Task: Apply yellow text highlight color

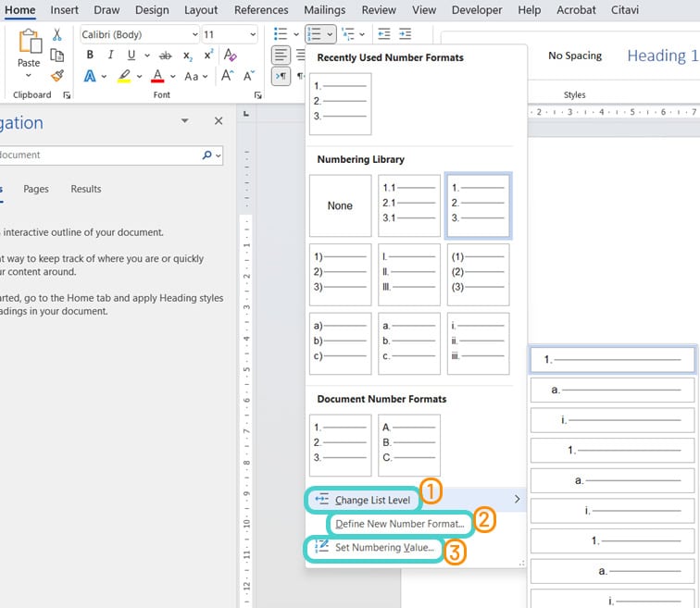Action: (x=124, y=76)
